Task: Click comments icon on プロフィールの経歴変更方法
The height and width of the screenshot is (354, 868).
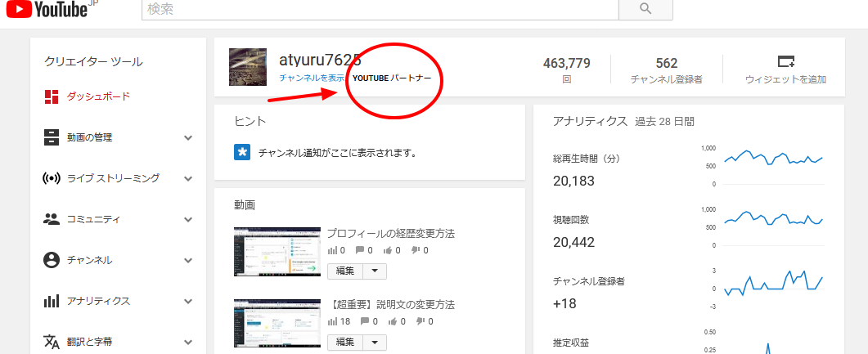Action: 360,250
